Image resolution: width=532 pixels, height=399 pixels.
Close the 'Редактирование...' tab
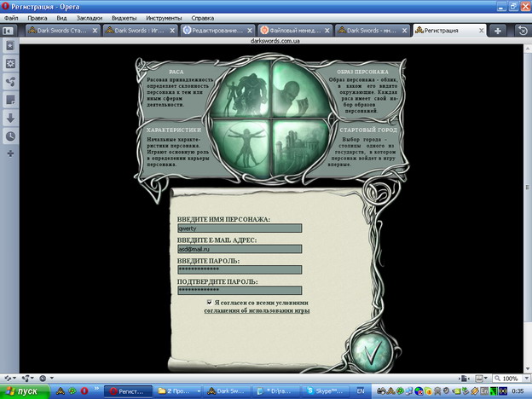click(x=250, y=31)
